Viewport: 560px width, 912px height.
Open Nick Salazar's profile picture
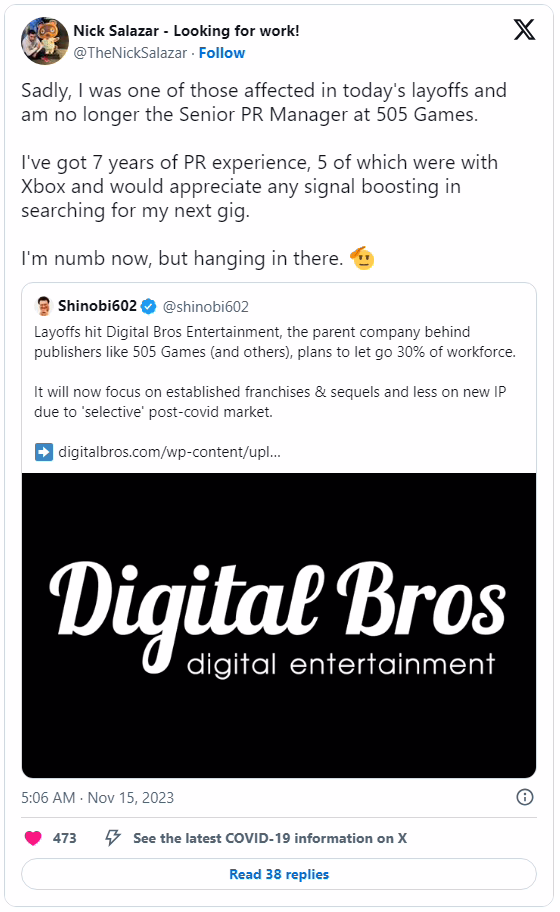pos(45,41)
